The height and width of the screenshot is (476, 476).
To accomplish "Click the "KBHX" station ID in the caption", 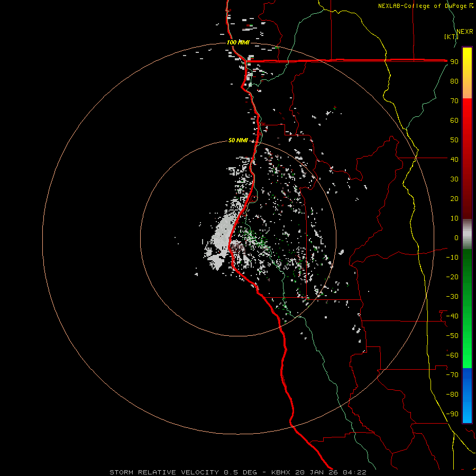I will (x=281, y=472).
